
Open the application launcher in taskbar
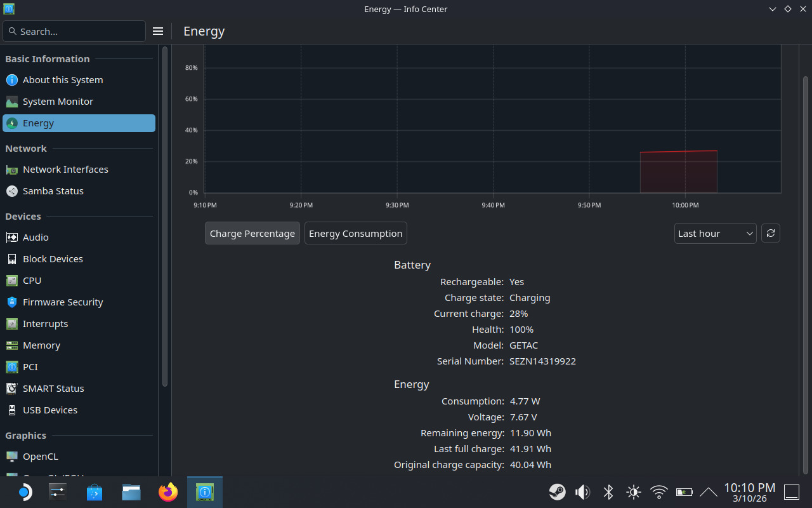(23, 492)
